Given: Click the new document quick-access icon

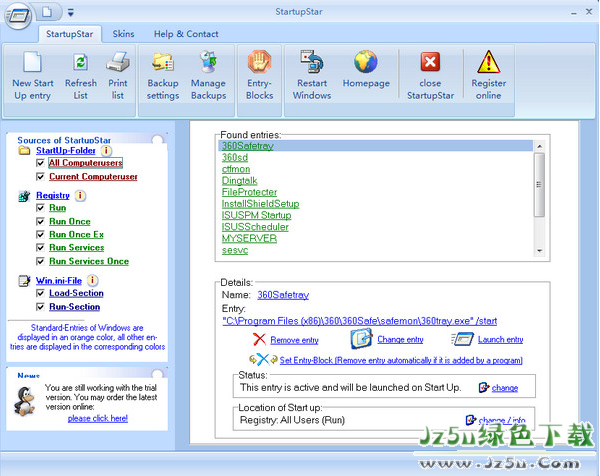Looking at the screenshot, I should coord(47,12).
